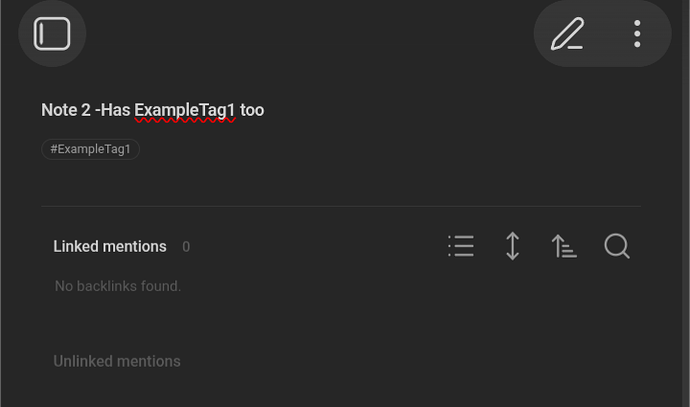Switch to editing with the pencil icon
Screen dimensions: 690x407
coord(568,34)
